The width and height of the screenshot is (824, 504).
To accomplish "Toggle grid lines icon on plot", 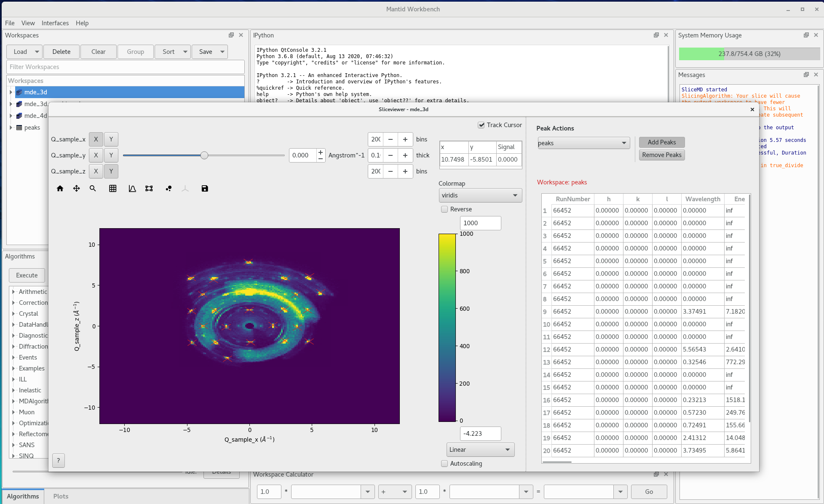I will (112, 189).
